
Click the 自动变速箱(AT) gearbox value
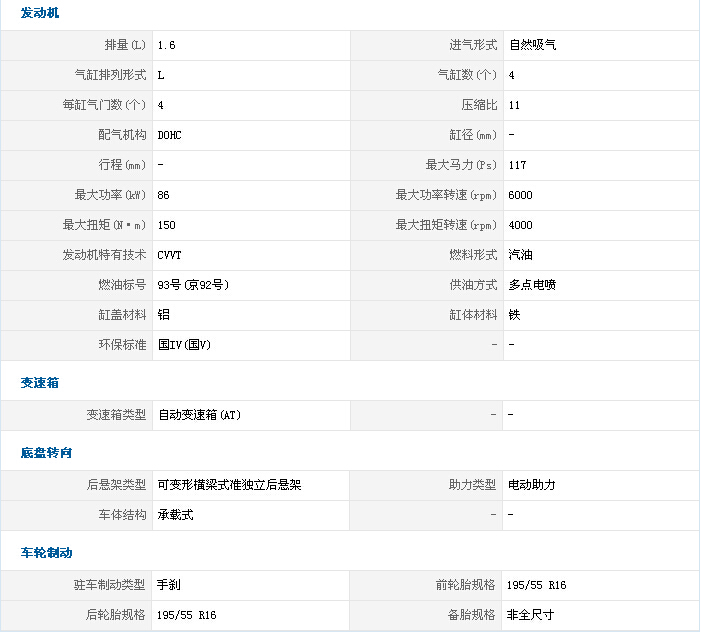(200, 415)
